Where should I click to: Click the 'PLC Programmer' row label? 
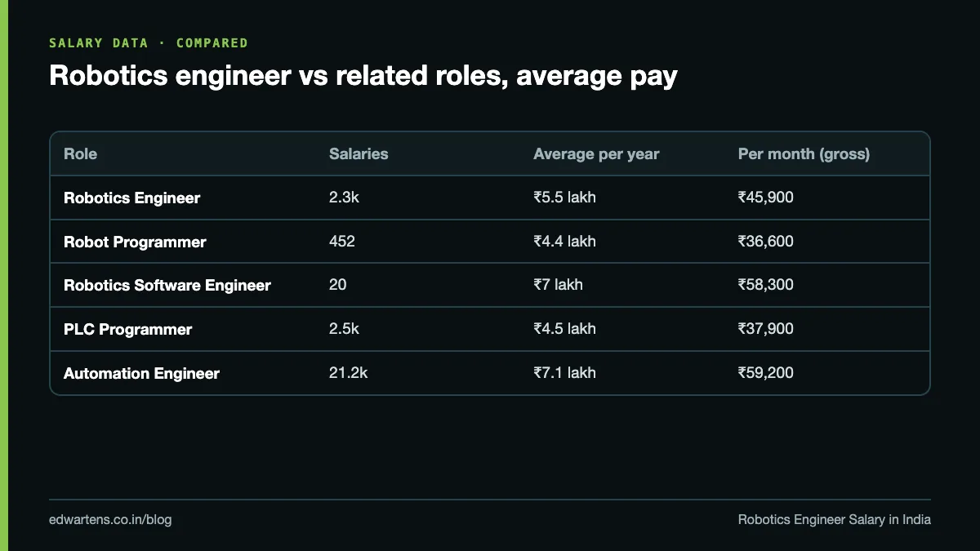(128, 330)
